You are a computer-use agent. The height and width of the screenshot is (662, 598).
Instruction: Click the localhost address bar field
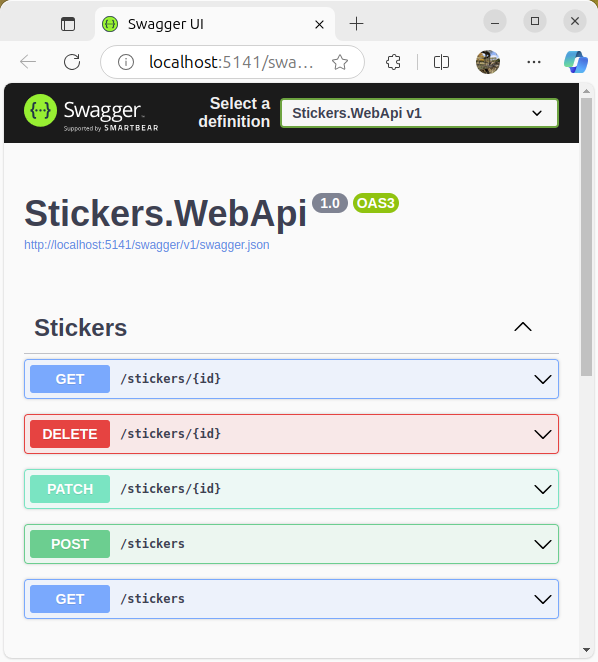pos(231,62)
